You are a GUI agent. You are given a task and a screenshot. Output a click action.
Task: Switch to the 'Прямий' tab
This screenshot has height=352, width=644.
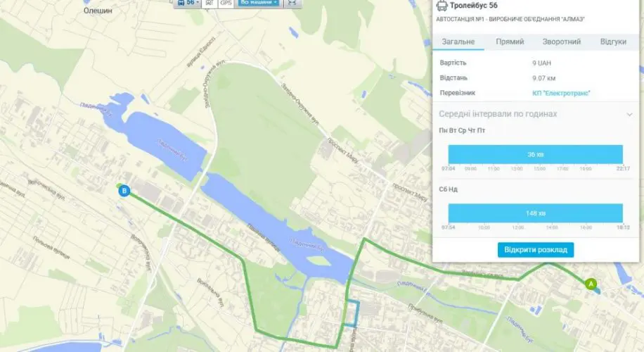[x=510, y=42]
